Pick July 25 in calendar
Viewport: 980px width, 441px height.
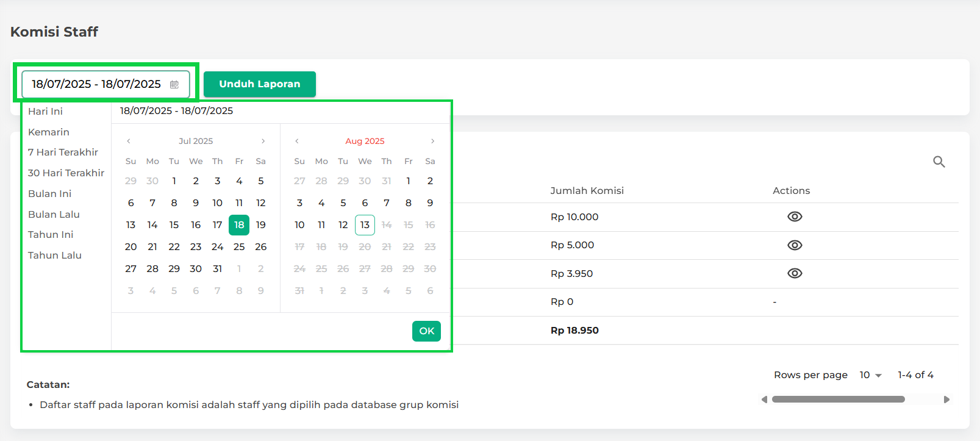pyautogui.click(x=239, y=247)
